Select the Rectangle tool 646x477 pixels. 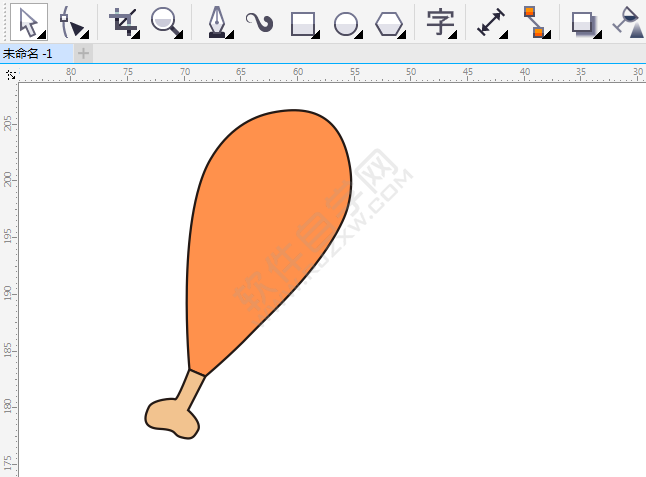pos(304,24)
